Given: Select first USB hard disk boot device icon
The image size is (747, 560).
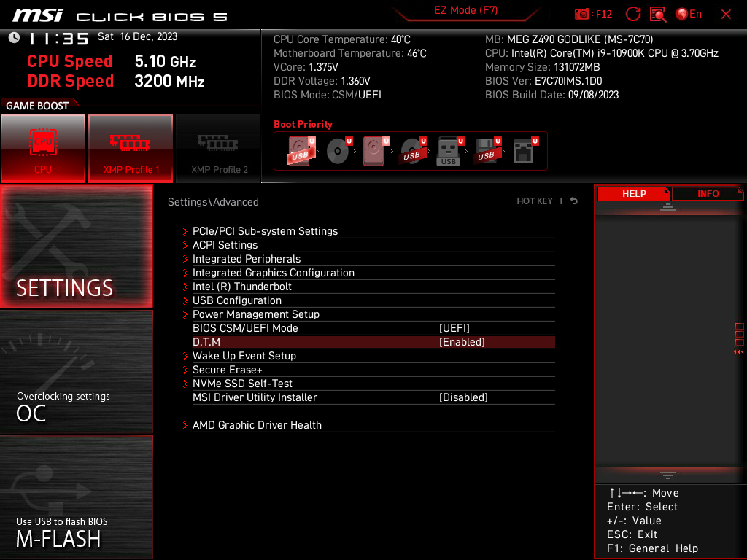Looking at the screenshot, I should tap(301, 151).
